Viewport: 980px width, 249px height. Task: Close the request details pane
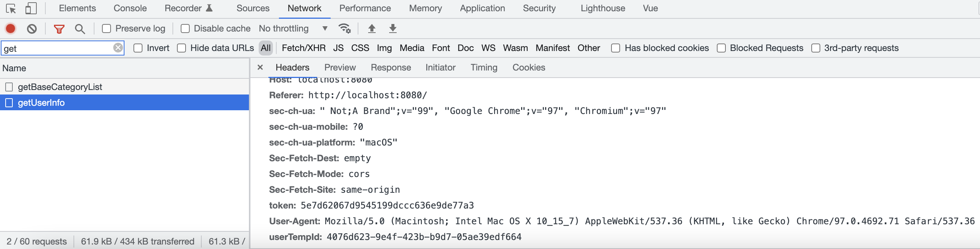click(x=260, y=67)
